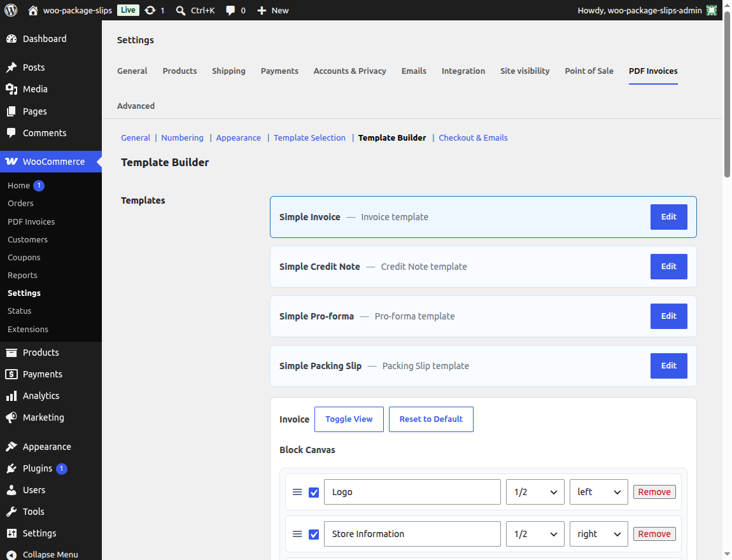The height and width of the screenshot is (560, 732).
Task: Click the Analytics bar chart icon
Action: tap(11, 396)
